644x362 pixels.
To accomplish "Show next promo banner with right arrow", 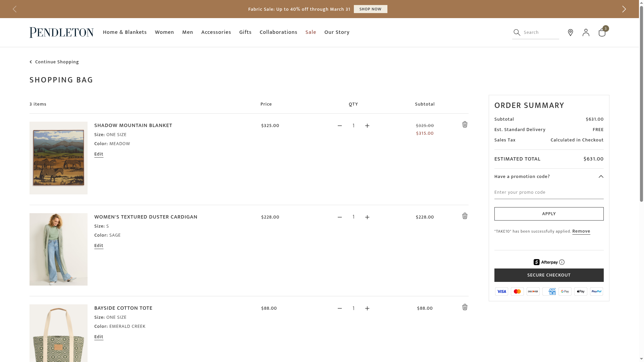I will [624, 9].
